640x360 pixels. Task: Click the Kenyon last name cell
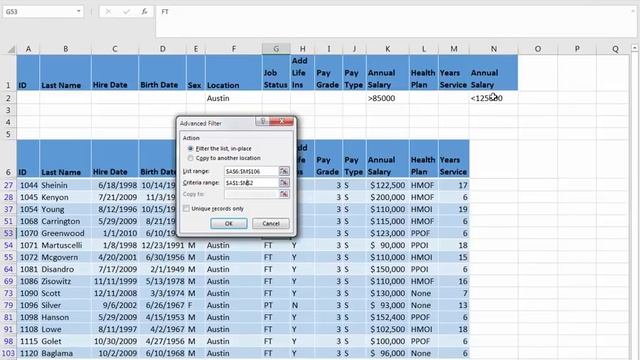click(x=65, y=197)
